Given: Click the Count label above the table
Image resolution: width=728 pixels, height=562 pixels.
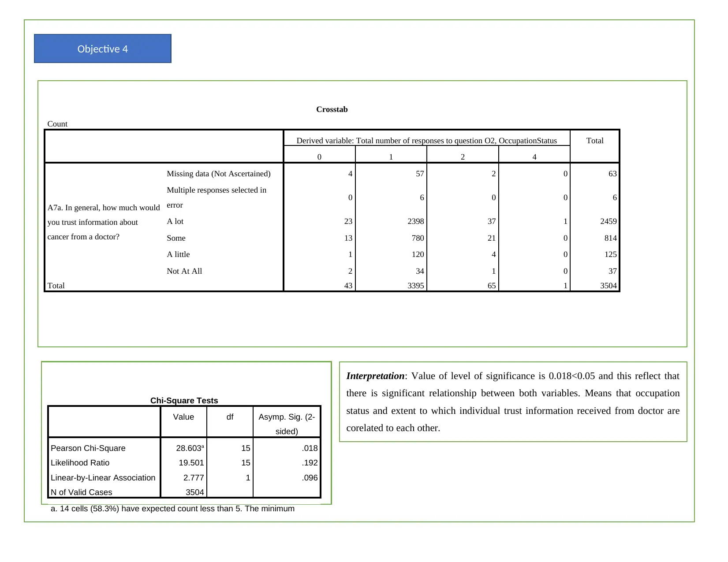Looking at the screenshot, I should click(x=57, y=124).
